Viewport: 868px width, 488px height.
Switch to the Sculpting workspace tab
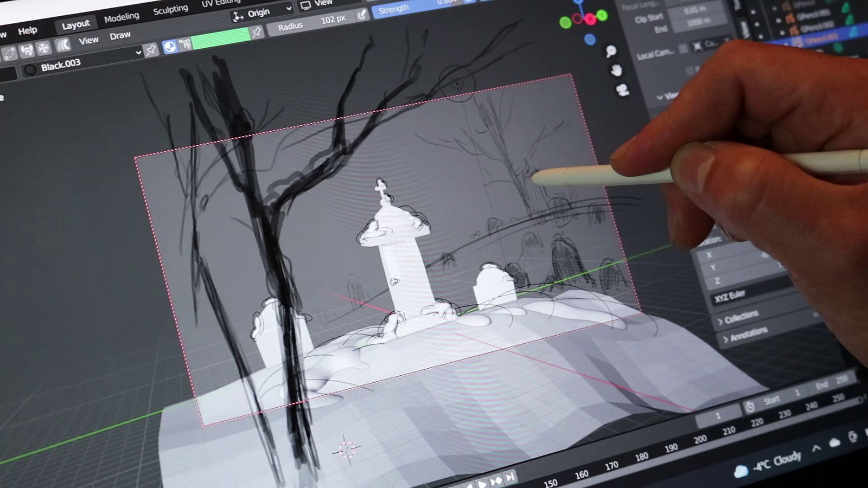(x=170, y=10)
